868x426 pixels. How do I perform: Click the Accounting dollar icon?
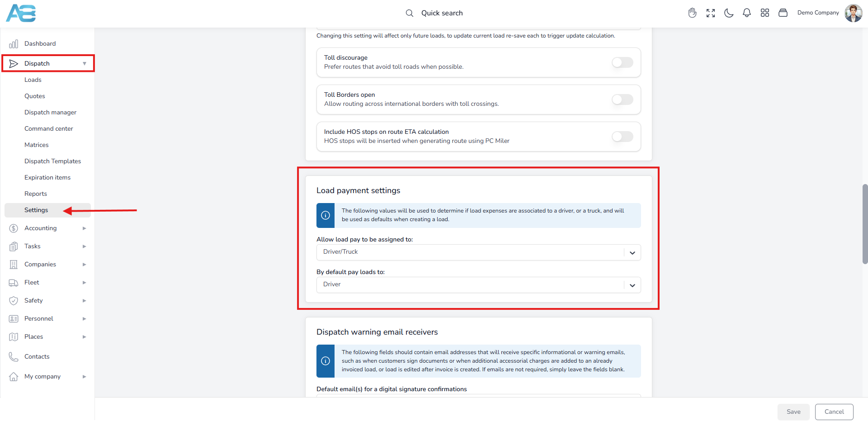[x=14, y=228]
